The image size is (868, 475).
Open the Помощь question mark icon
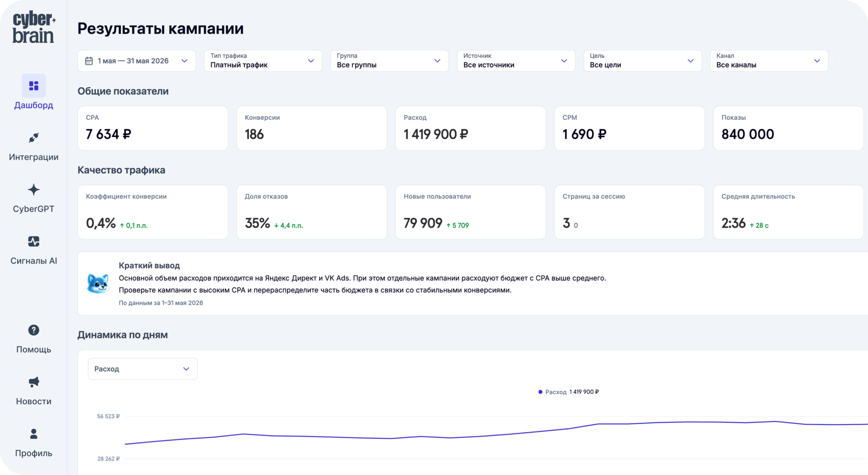click(x=34, y=330)
